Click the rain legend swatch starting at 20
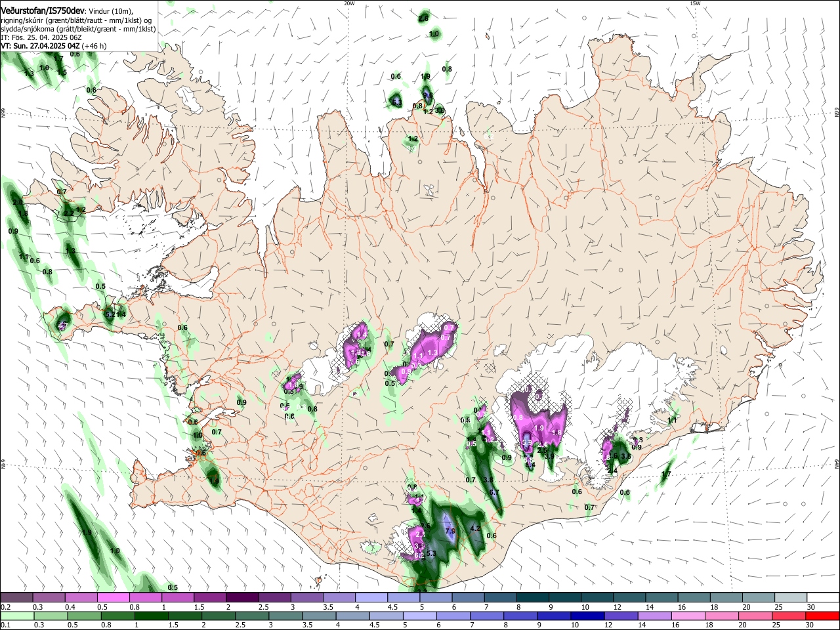 755,616
